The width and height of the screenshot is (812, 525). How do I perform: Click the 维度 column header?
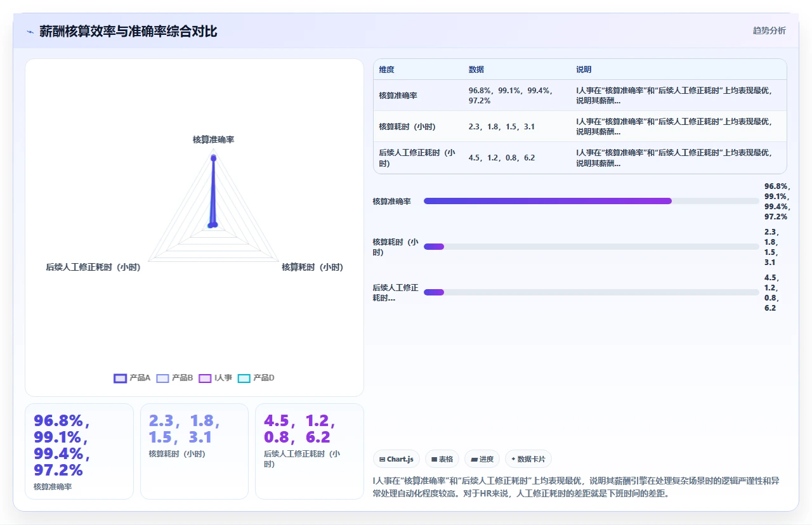click(x=386, y=70)
